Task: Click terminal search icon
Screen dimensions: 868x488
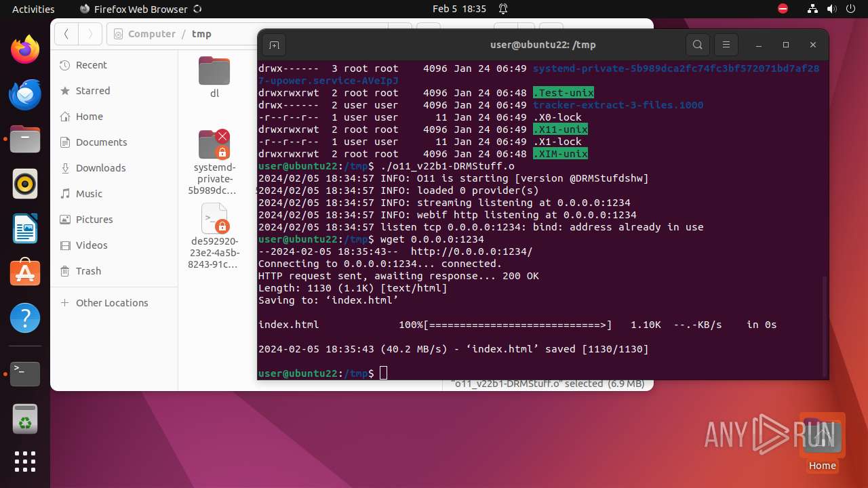Action: 697,45
